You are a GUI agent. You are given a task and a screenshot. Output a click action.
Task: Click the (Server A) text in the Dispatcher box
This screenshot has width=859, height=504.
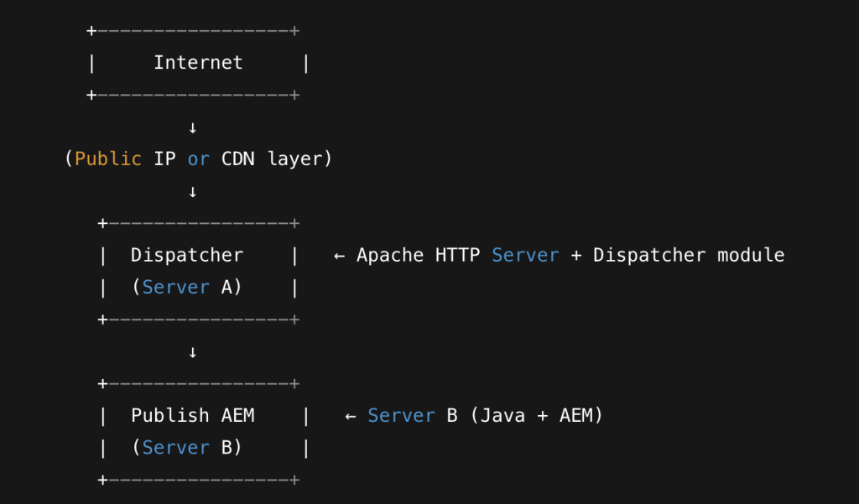[x=186, y=287]
